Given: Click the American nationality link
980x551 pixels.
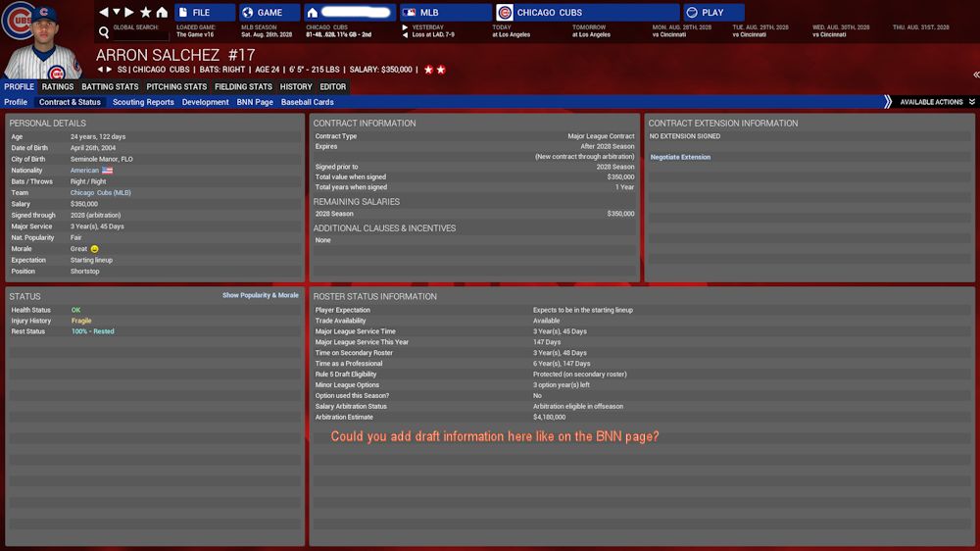Looking at the screenshot, I should point(84,171).
